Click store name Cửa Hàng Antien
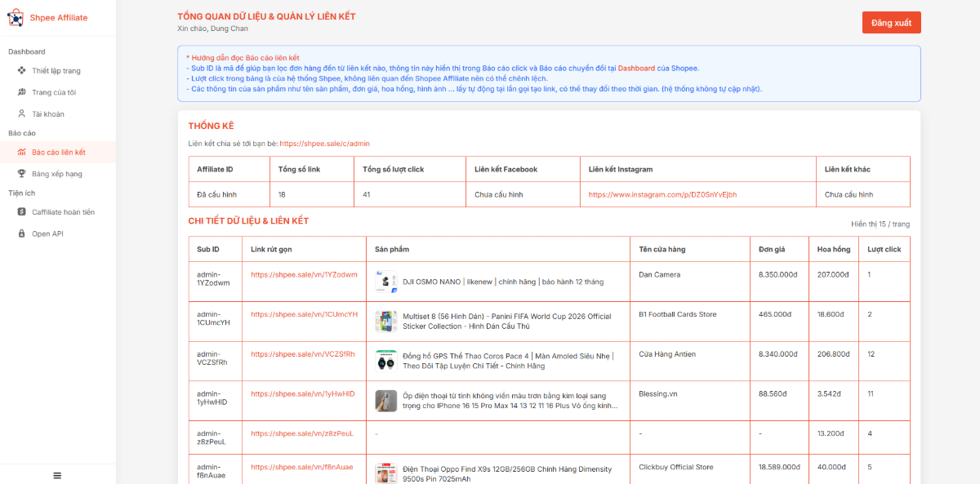980x484 pixels. 667,354
